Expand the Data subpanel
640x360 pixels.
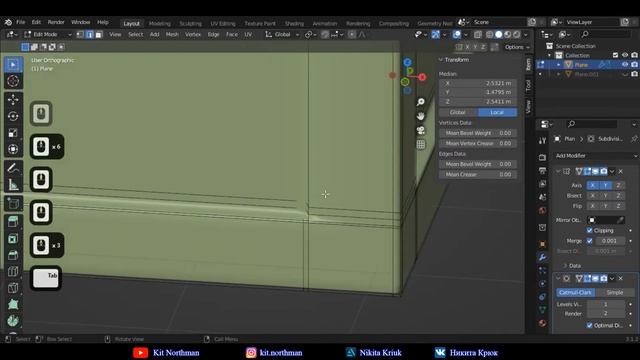(x=565, y=266)
